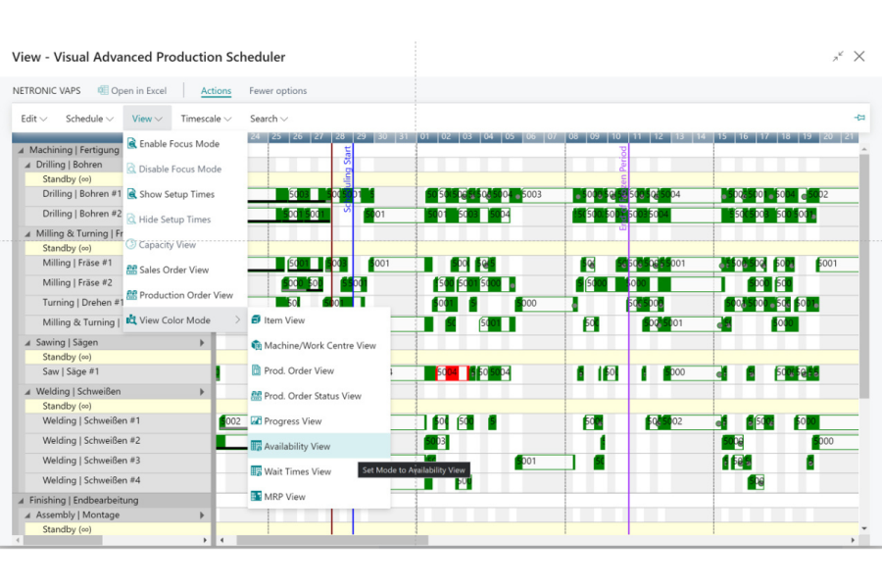The image size is (882, 588).
Task: Choose Wait Times View menu entry
Action: click(x=297, y=471)
